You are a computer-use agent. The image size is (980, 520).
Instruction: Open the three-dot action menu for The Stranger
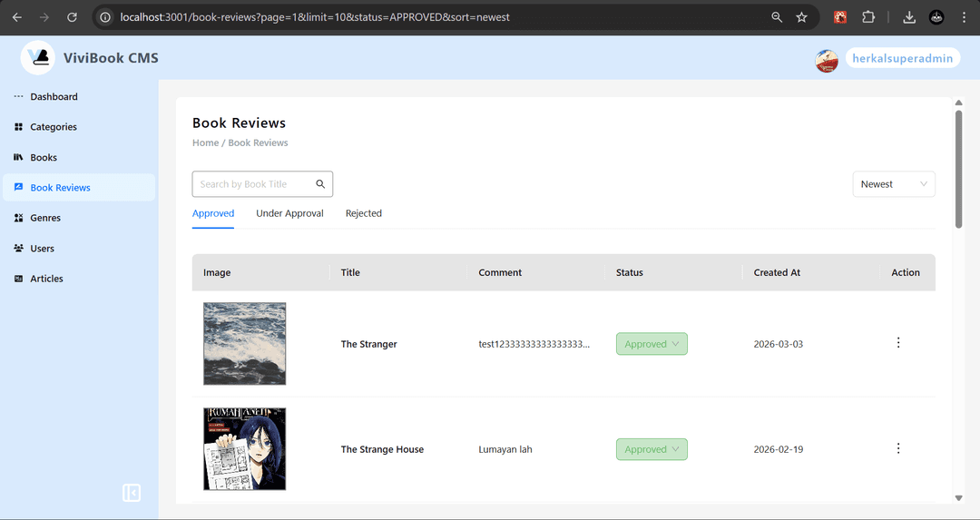898,343
